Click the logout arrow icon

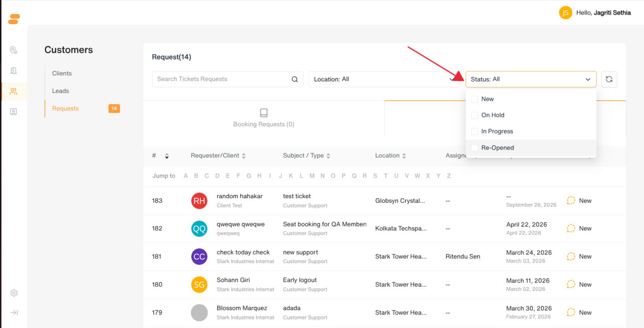(14, 312)
